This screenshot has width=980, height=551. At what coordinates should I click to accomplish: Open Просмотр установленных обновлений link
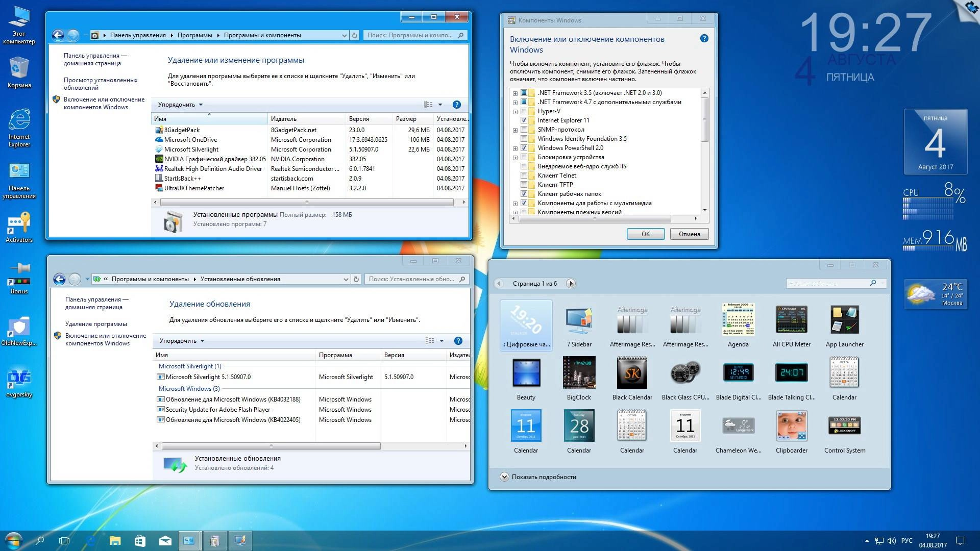pos(101,84)
